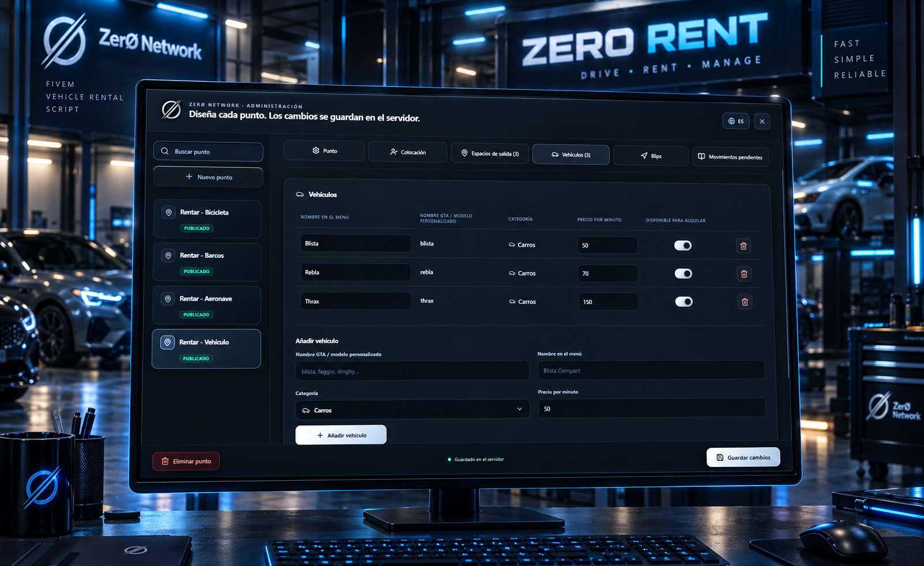
Task: Toggle availability for the Blista vehicle
Action: 683,246
